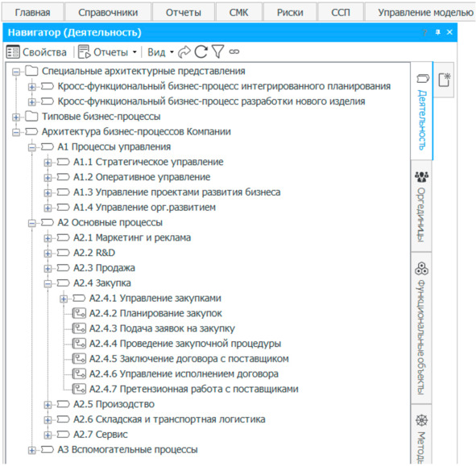Open the Методы sidebar wheel icon
The width and height of the screenshot is (476, 466).
[421, 420]
